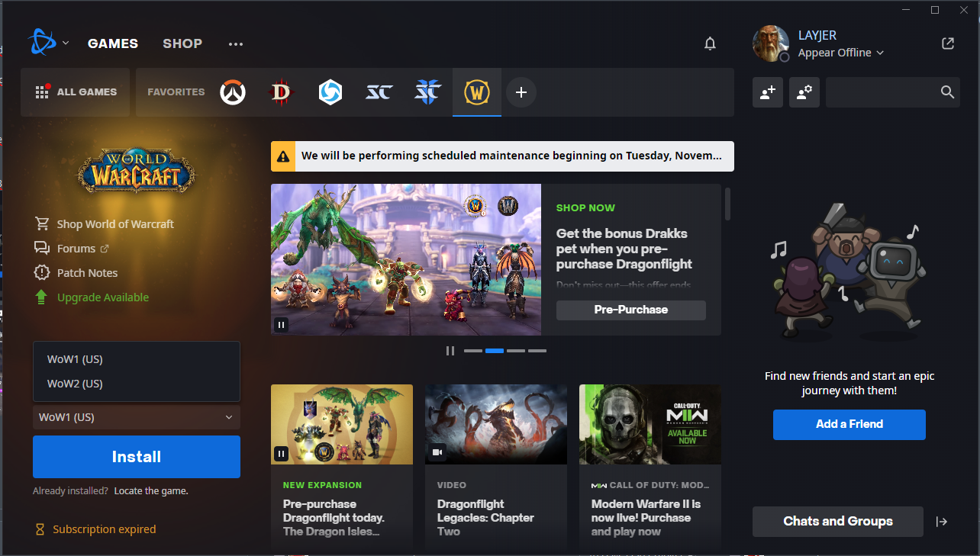Open the WoW1 (US) account selector

tap(137, 417)
